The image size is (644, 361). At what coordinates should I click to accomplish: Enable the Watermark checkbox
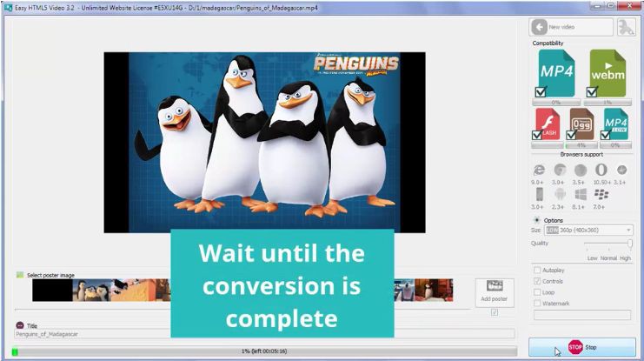click(537, 304)
